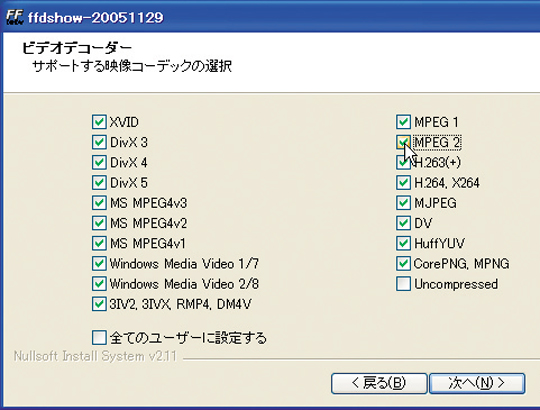Toggle MS MPEG4v2 checkbox
Image resolution: width=540 pixels, height=410 pixels.
(99, 223)
